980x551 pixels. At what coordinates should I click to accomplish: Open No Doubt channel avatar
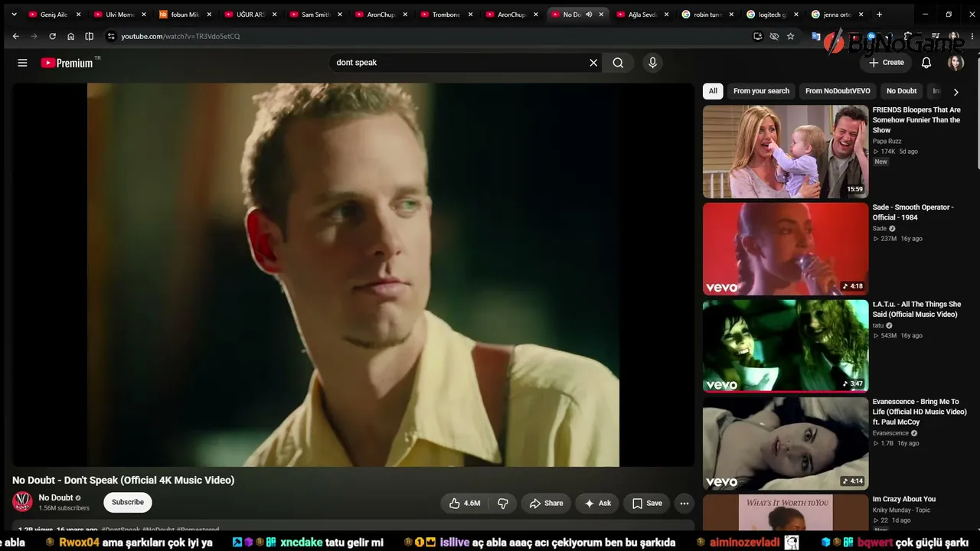tap(23, 502)
